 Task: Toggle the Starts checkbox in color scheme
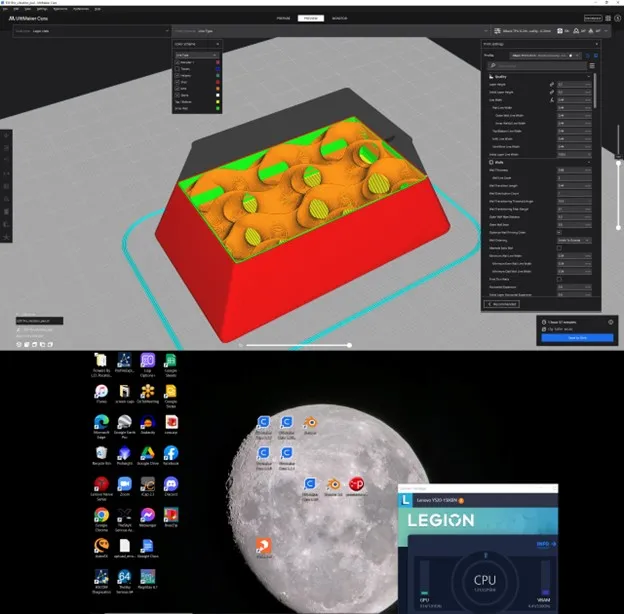click(x=177, y=95)
